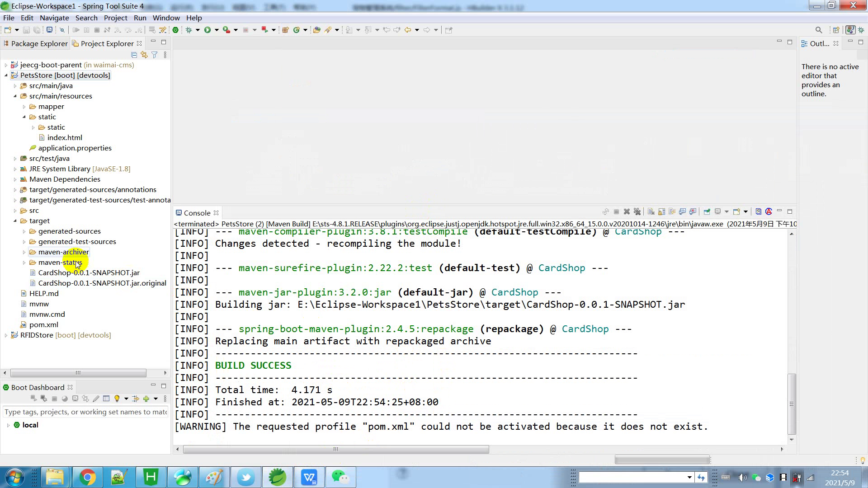Toggle Scroll Lock in Console toolbar
The image size is (868, 488).
point(661,211)
